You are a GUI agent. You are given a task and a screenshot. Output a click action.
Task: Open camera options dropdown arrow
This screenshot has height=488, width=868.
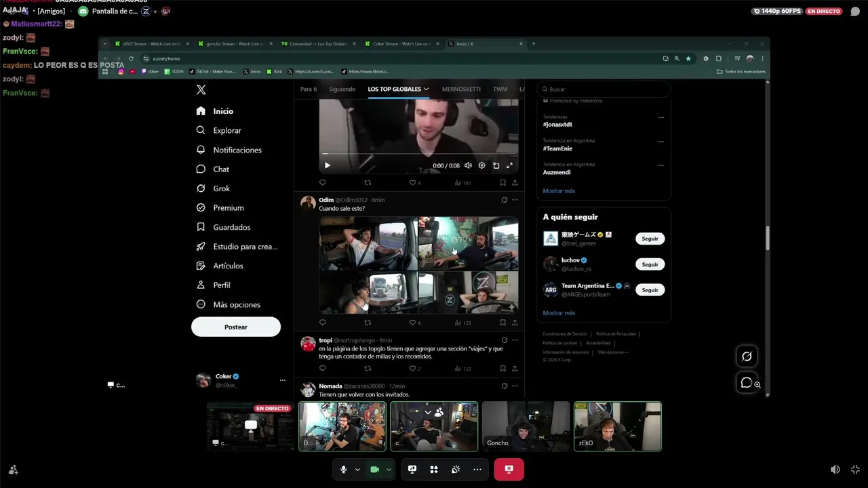(389, 469)
